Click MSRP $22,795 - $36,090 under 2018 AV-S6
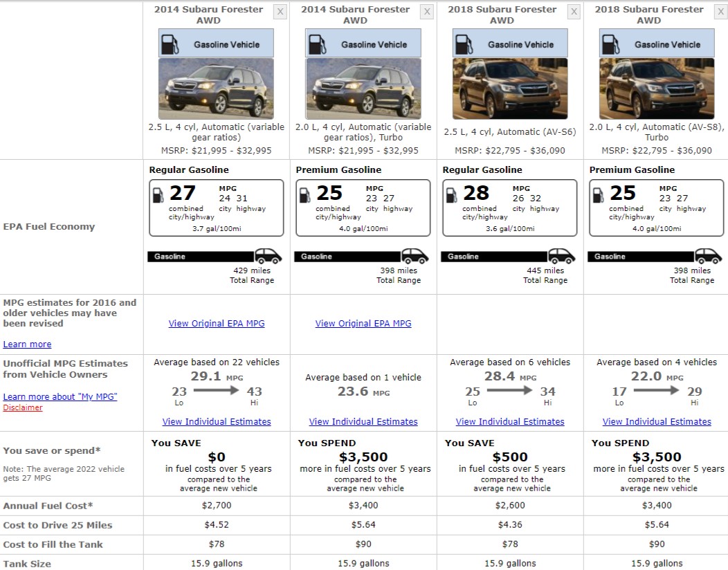 [x=510, y=150]
